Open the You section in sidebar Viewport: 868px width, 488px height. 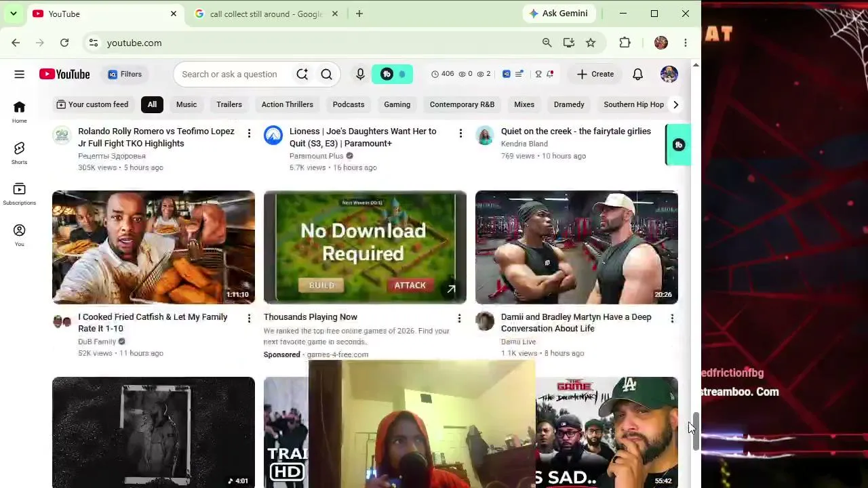tap(19, 235)
